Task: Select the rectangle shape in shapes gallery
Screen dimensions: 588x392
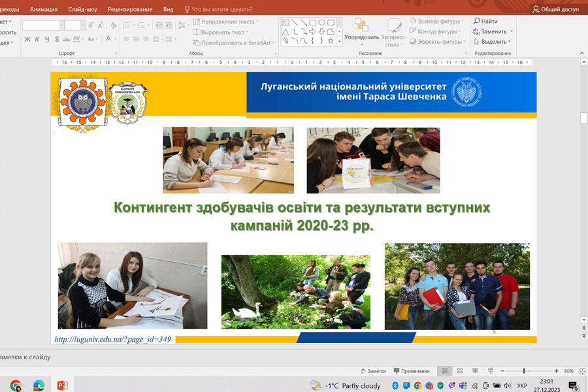Action: (313, 22)
